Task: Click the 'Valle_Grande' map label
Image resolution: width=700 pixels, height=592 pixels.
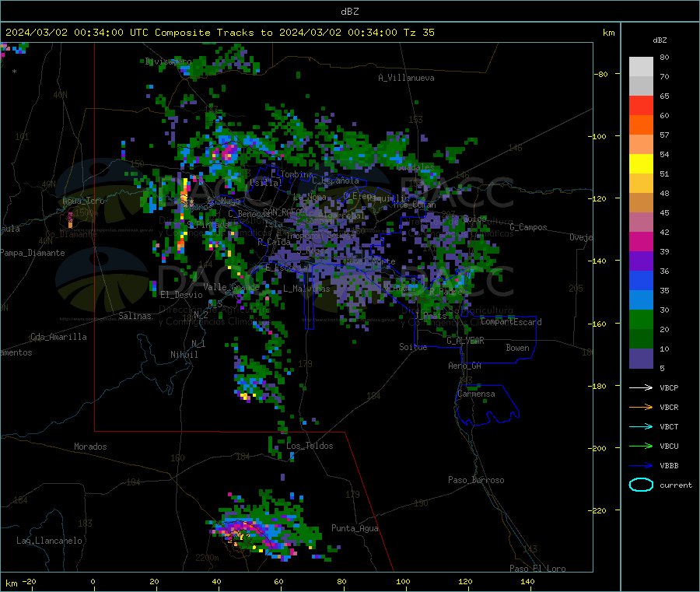Action: point(231,286)
